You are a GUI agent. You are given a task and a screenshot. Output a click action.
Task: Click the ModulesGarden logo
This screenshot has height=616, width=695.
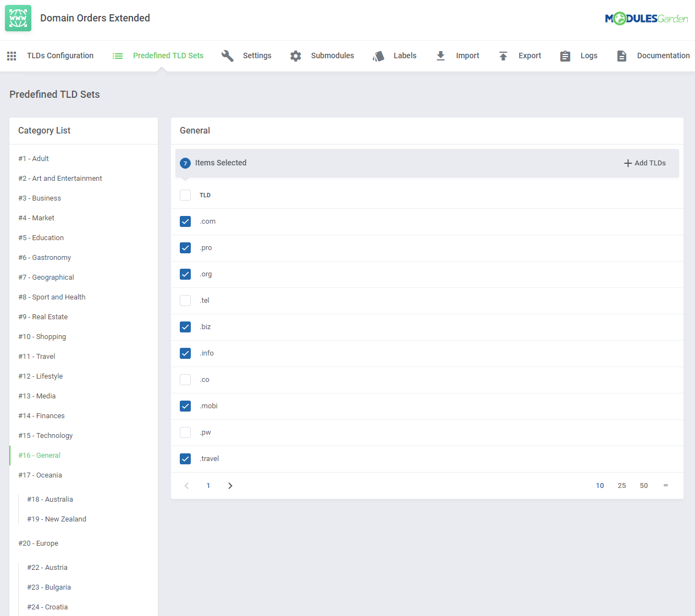[x=646, y=19]
